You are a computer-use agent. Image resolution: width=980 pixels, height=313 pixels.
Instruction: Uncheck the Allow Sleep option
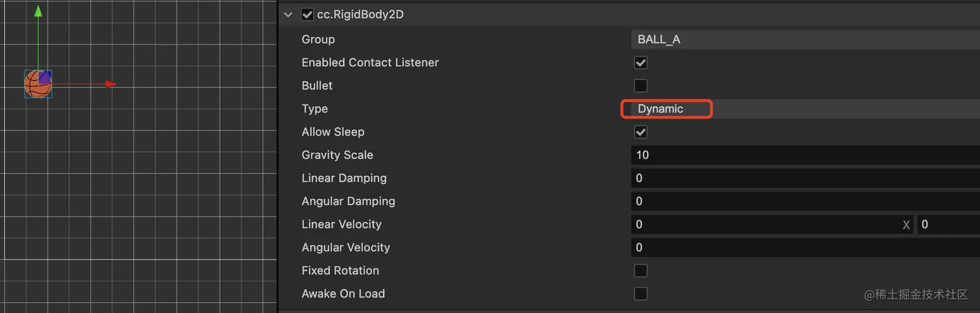tap(640, 132)
